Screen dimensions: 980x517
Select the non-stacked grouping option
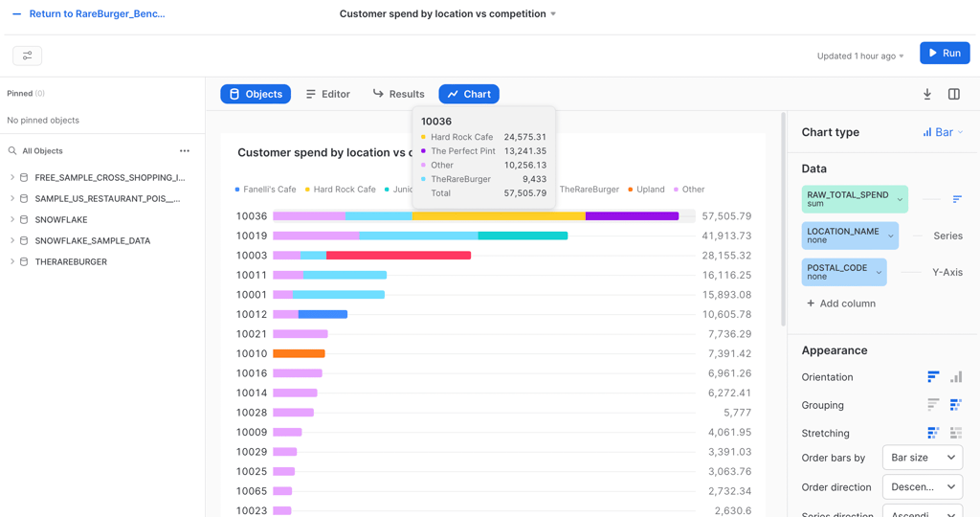pyautogui.click(x=933, y=405)
